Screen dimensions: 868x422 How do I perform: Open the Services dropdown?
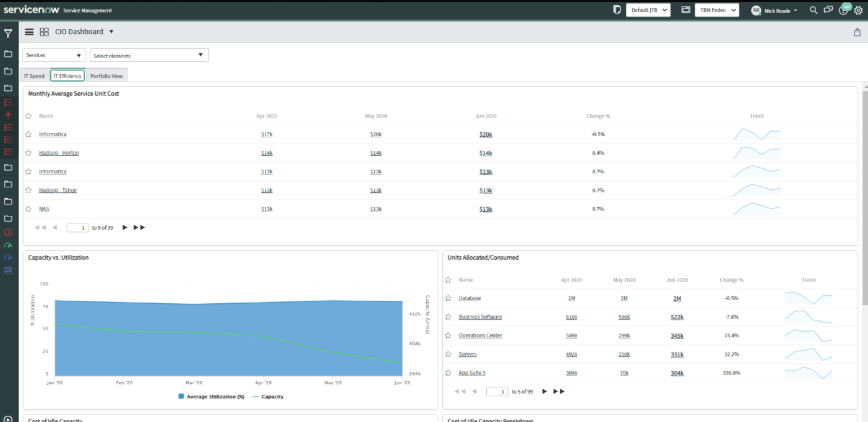point(54,55)
